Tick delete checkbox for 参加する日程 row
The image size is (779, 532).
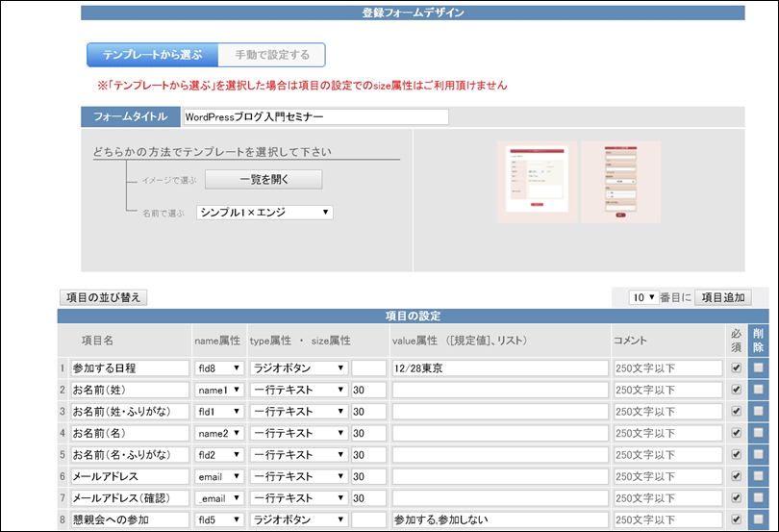758,367
